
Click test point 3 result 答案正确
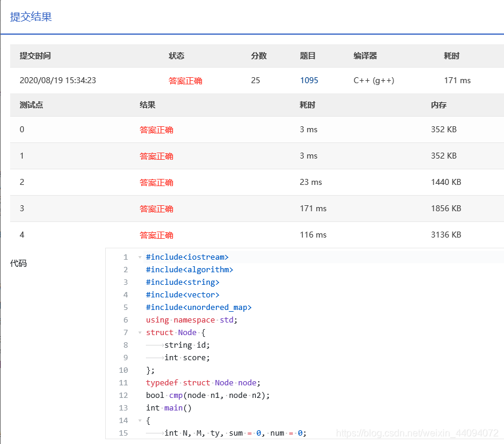click(x=157, y=209)
